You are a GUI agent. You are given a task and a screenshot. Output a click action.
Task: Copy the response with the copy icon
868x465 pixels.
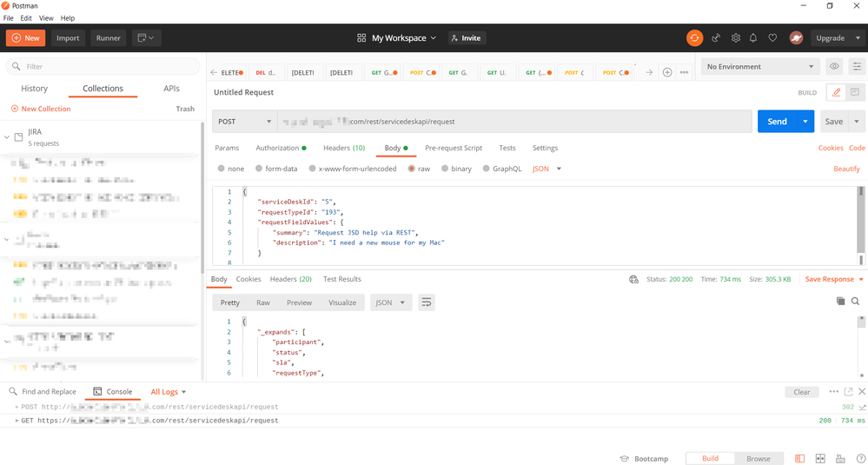[x=840, y=301]
